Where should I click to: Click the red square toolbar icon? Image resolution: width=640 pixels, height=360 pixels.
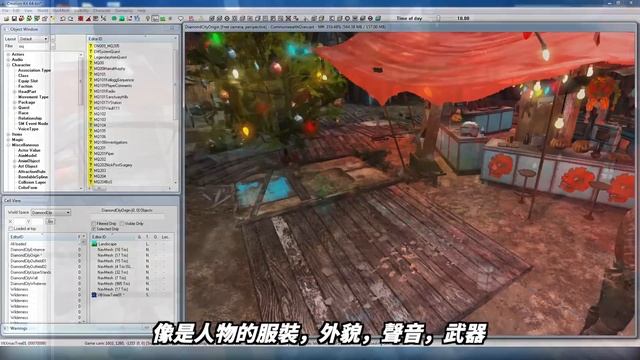coord(80,18)
